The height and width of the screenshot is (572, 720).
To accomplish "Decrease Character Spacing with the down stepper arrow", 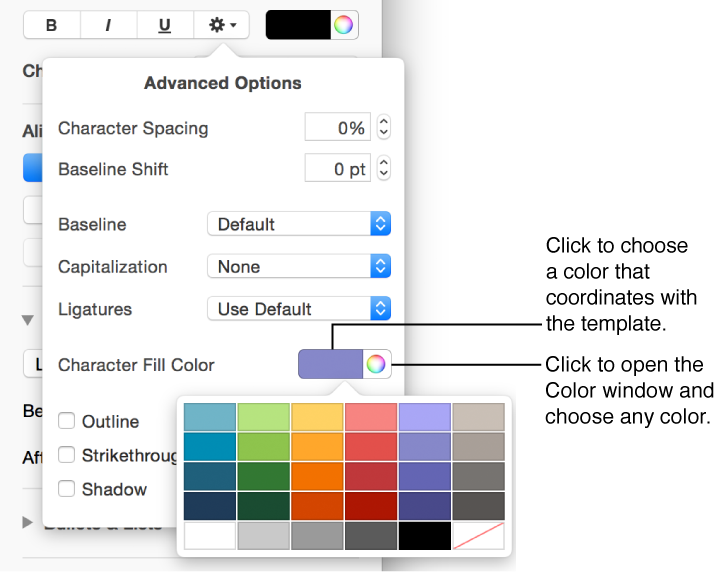I will [384, 133].
